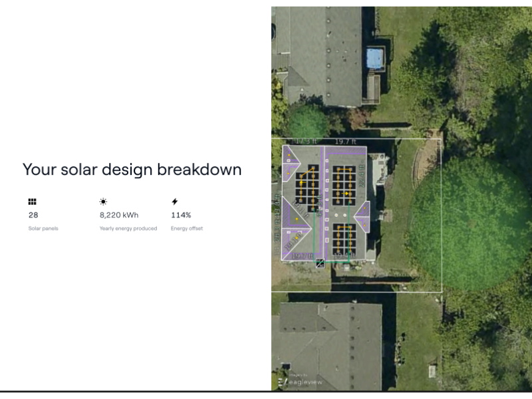This screenshot has height=399, width=532.
Task: Click the yellow arrow on upper-left panel array
Action: (x=301, y=181)
